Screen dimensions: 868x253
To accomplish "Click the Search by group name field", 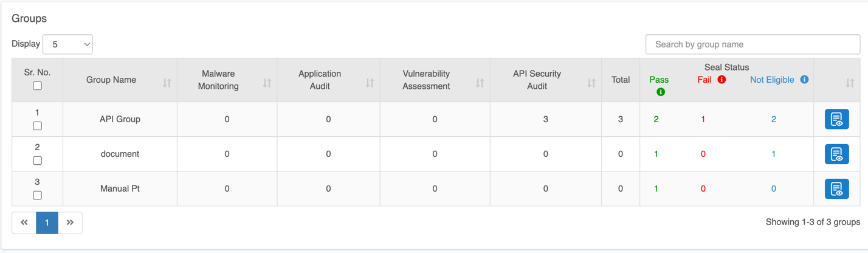I will (753, 44).
